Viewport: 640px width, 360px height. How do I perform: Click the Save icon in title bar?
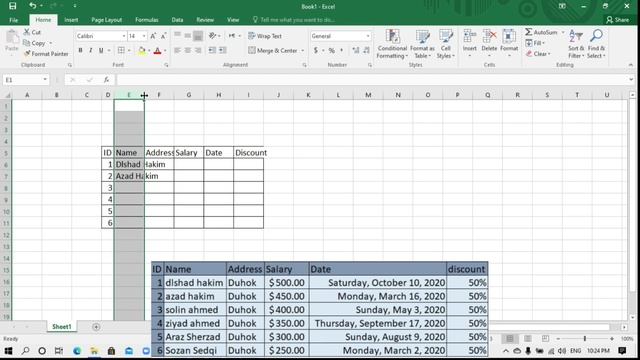coord(13,6)
